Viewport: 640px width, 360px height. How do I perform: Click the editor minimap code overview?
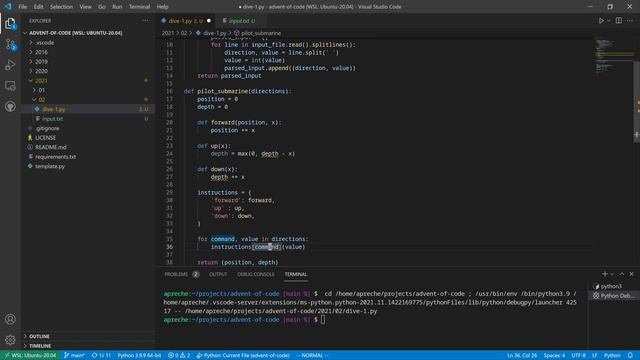coord(614,55)
